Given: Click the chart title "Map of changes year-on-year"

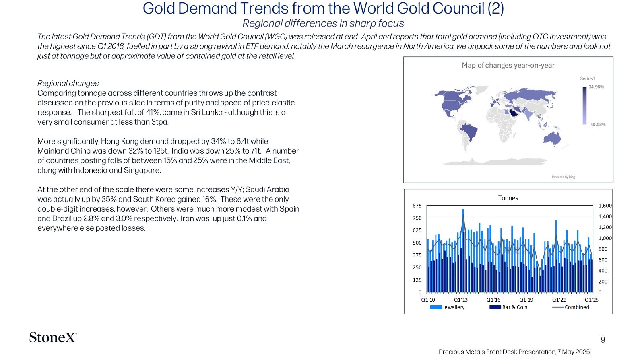Looking at the screenshot, I should point(508,65).
